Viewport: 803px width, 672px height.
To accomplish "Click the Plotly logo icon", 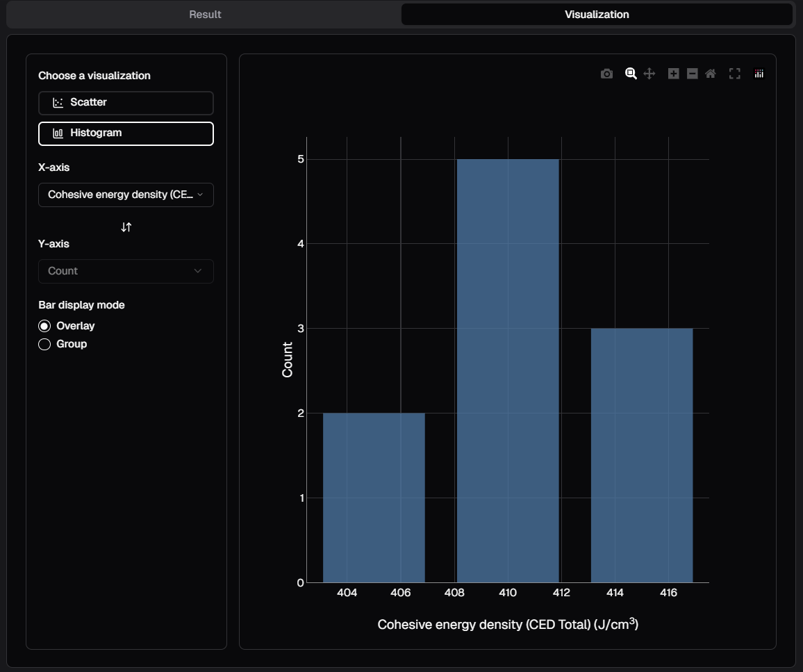I will coord(759,74).
